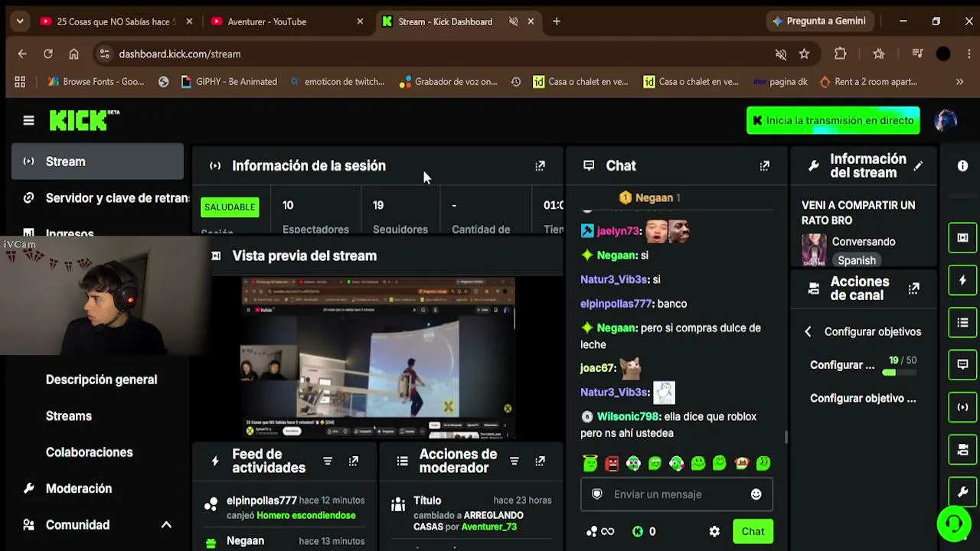Click Inicia la transmisión en directo
Screen dimensions: 980x551
coord(833,120)
